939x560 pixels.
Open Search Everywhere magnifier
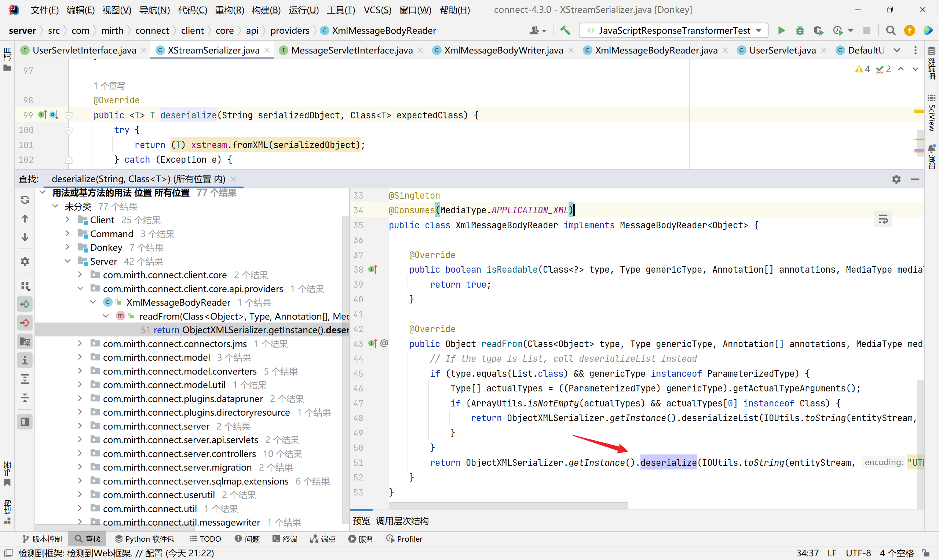[891, 30]
